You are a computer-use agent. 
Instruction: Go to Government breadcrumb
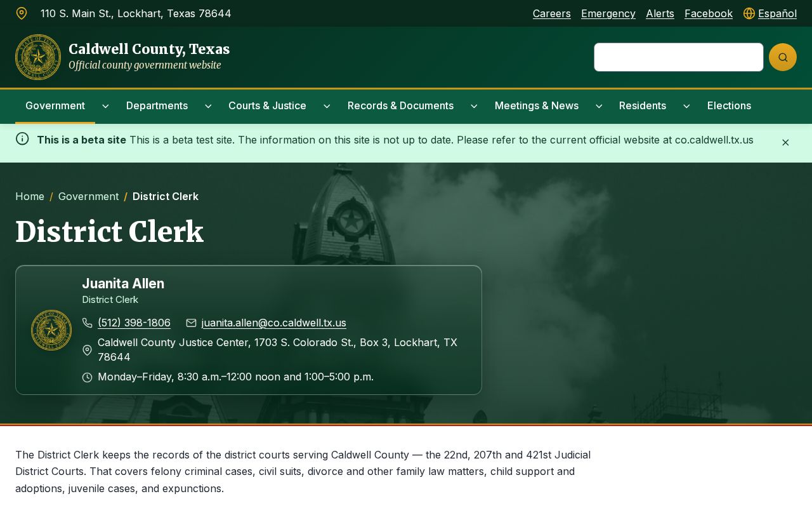point(89,197)
